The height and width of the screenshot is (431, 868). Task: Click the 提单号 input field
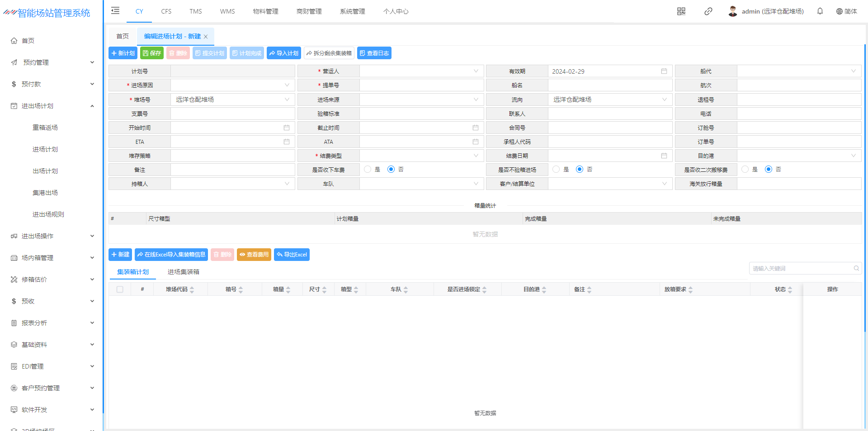tap(421, 85)
